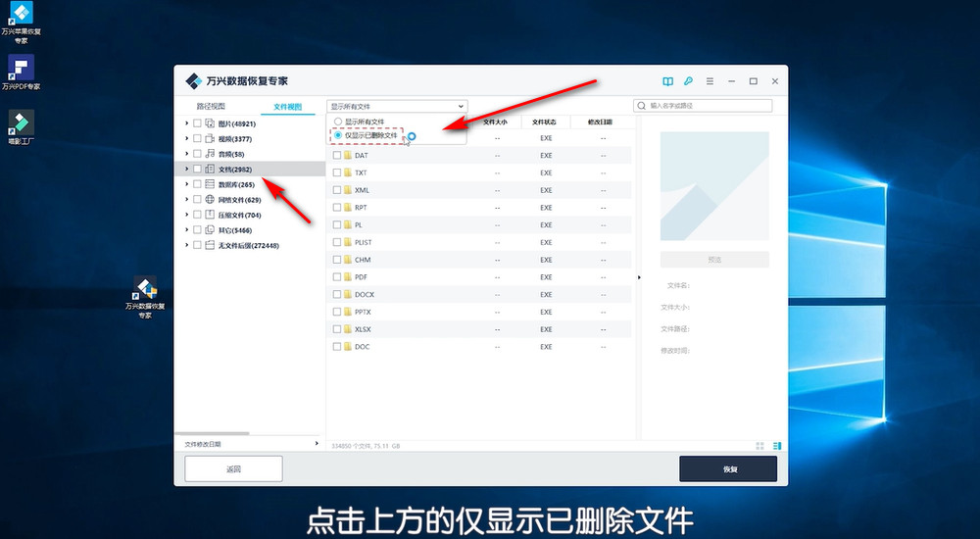Switch to 路径视图 tab
Viewport: 980px width, 539px height.
click(211, 106)
